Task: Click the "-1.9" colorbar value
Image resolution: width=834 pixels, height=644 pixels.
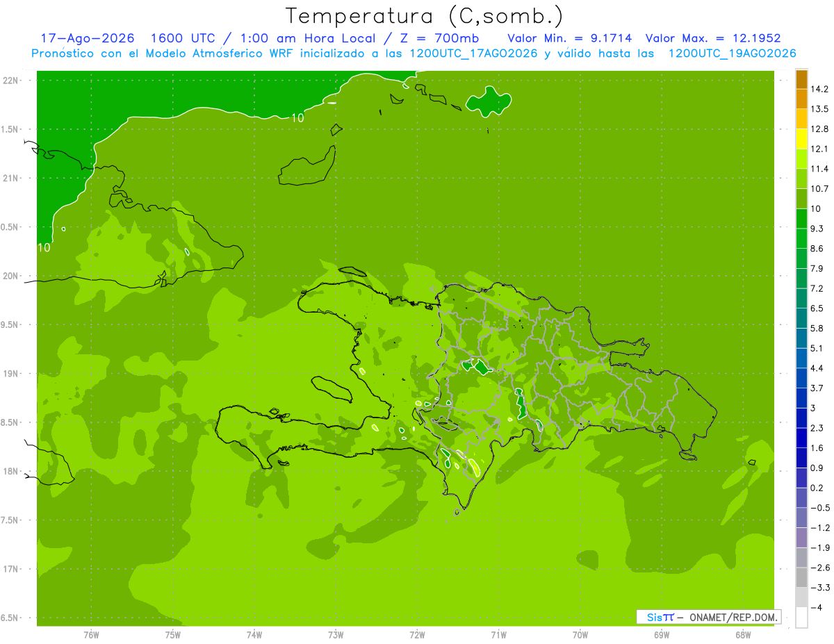Action: pos(820,548)
